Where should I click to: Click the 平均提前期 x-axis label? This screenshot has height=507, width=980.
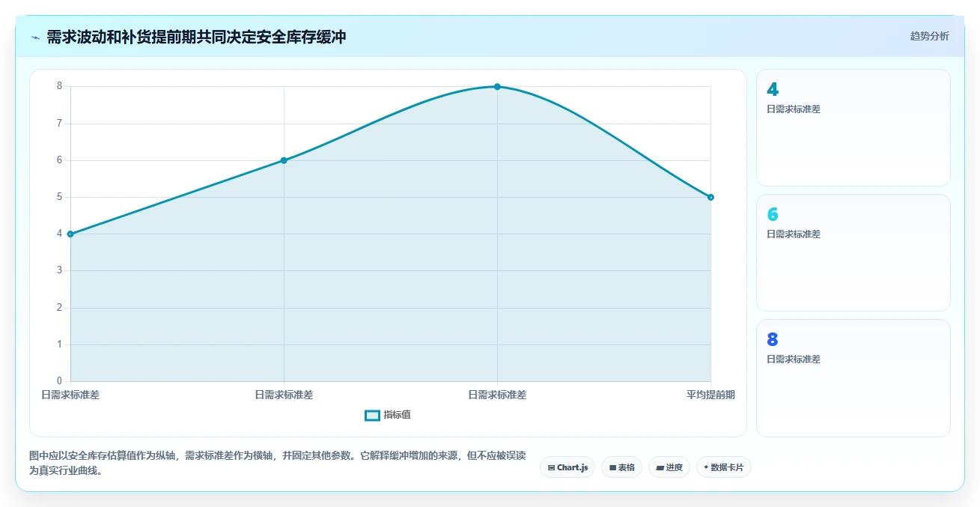click(710, 395)
